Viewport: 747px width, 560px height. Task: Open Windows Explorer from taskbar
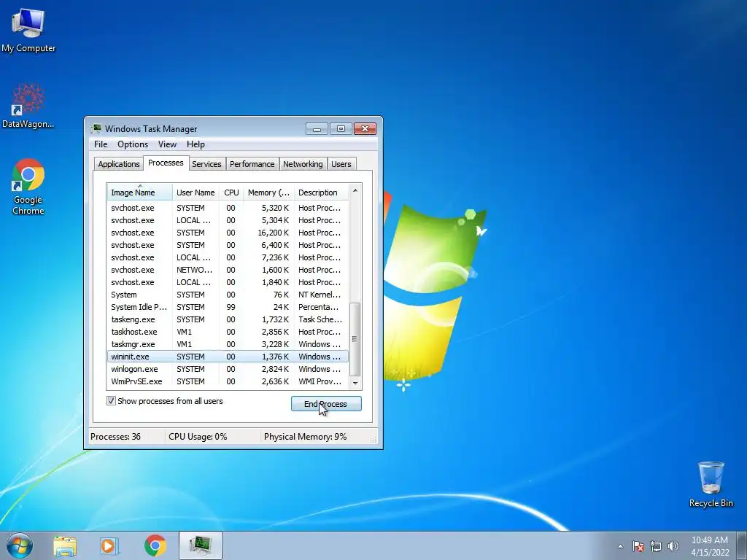point(65,545)
